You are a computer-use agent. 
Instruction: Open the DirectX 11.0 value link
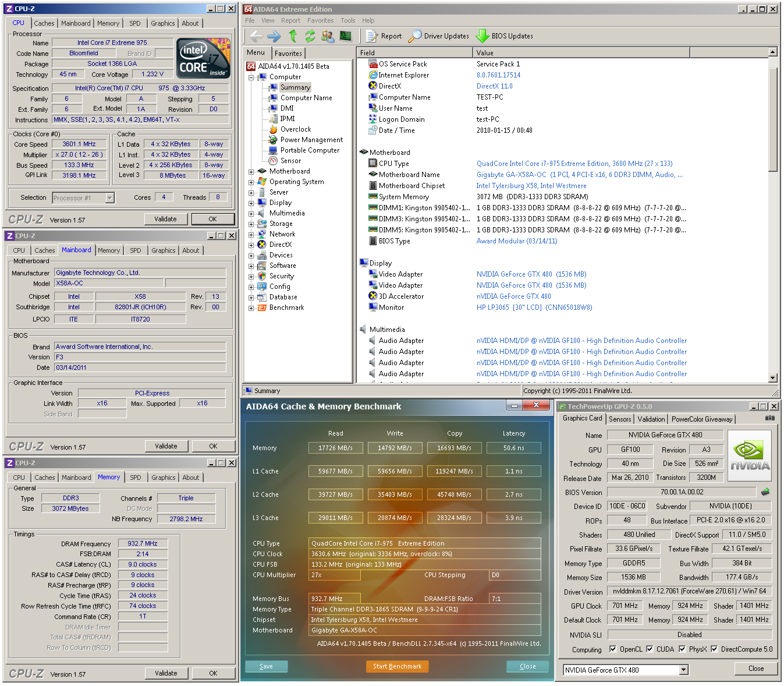[x=494, y=86]
